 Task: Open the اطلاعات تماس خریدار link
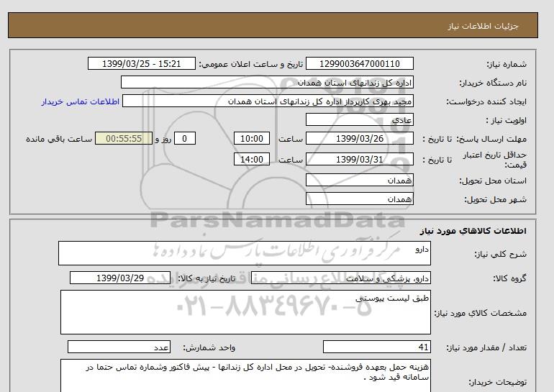pos(80,101)
